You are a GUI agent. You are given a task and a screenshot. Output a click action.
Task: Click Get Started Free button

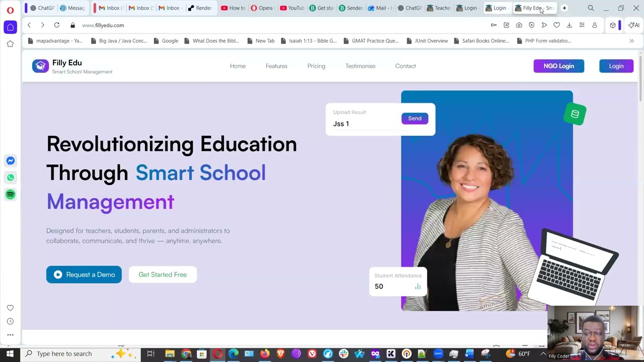point(163,275)
